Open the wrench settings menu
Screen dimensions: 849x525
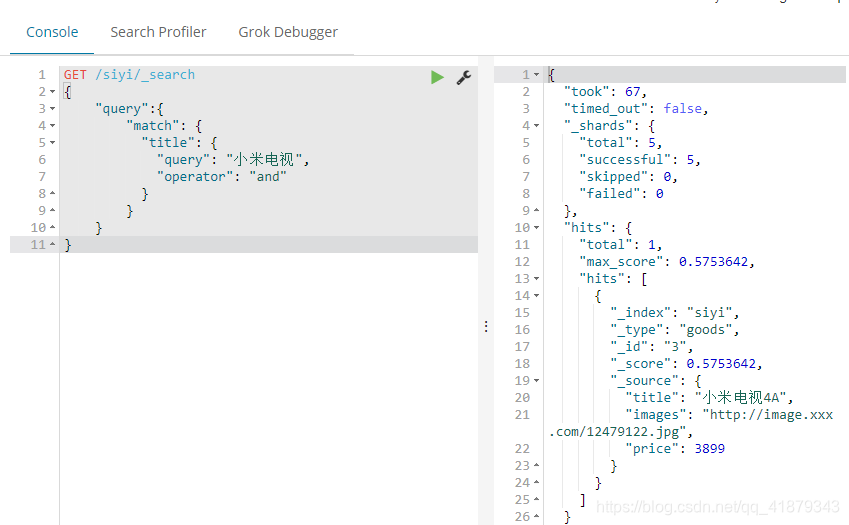click(x=463, y=77)
